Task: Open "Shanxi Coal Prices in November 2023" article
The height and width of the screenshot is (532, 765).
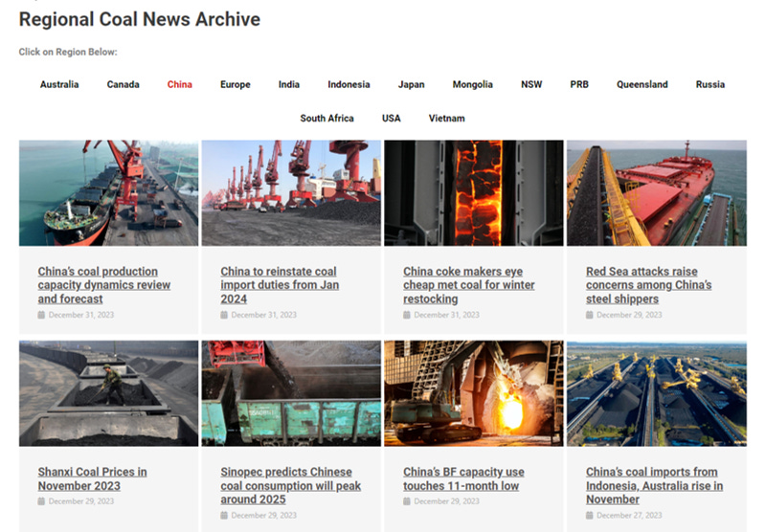Action: [x=92, y=478]
